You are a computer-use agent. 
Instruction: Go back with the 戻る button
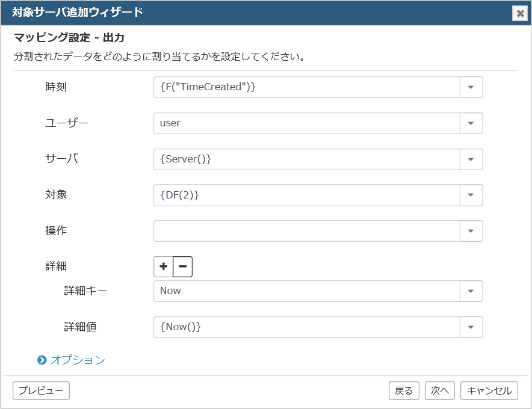coord(404,391)
